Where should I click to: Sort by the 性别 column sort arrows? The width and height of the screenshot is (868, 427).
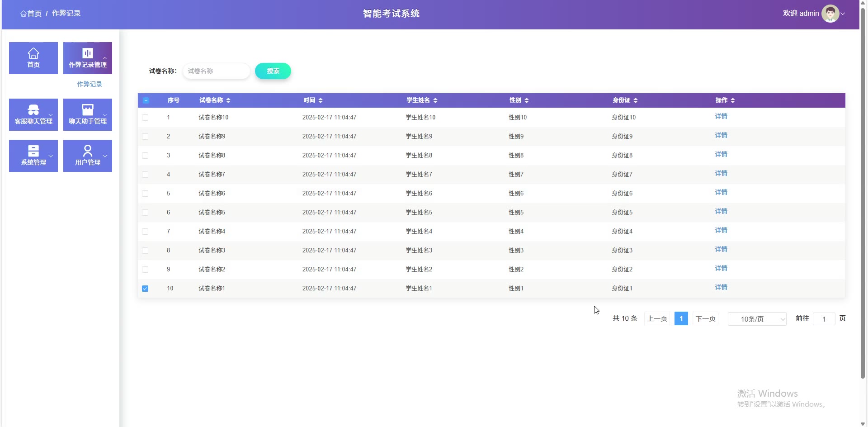(527, 100)
